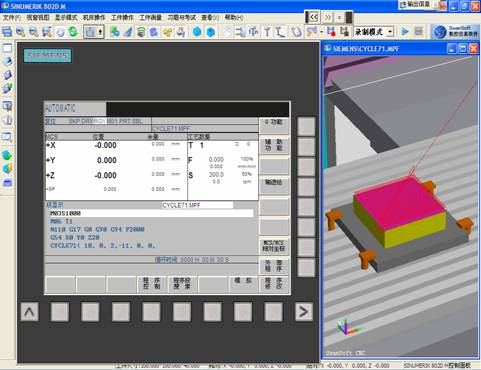Open the 录制模式 dropdown
Screen dimensions: 481x370
(390, 32)
